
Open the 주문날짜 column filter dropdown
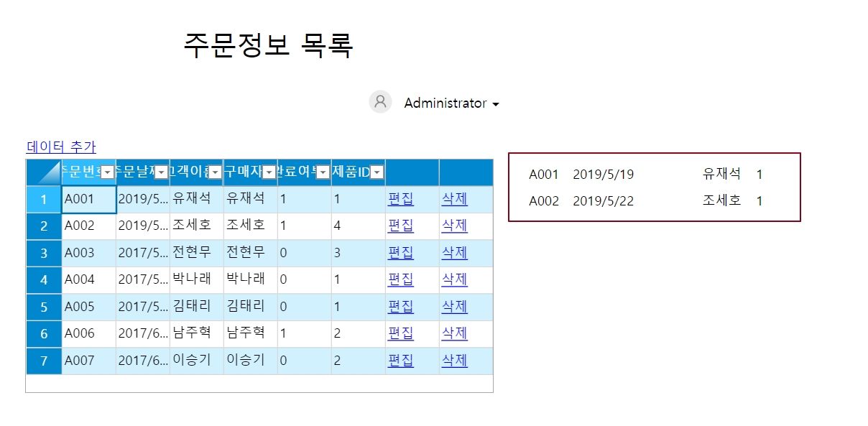162,172
